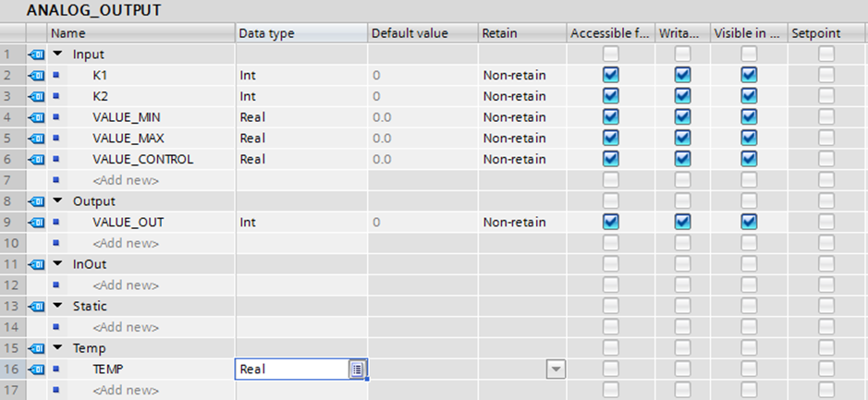Select row number 5 header for VALUE_MAX
The image size is (868, 400).
(10, 139)
